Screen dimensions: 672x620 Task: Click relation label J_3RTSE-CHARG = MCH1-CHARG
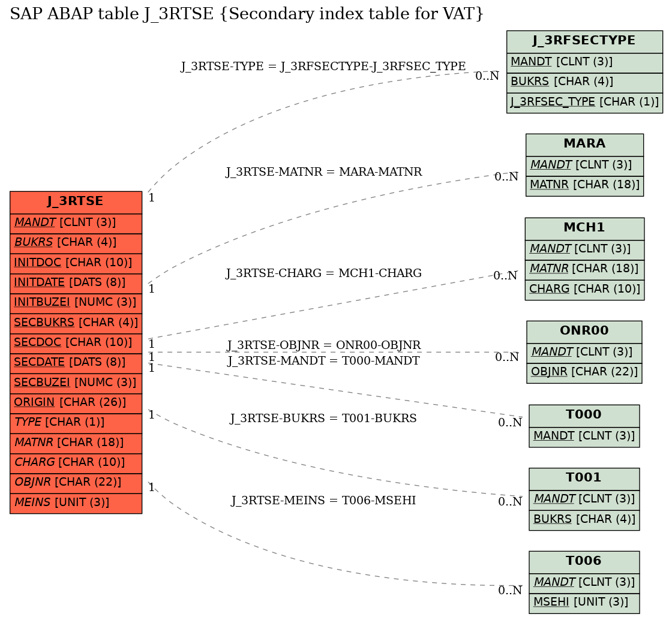point(323,273)
